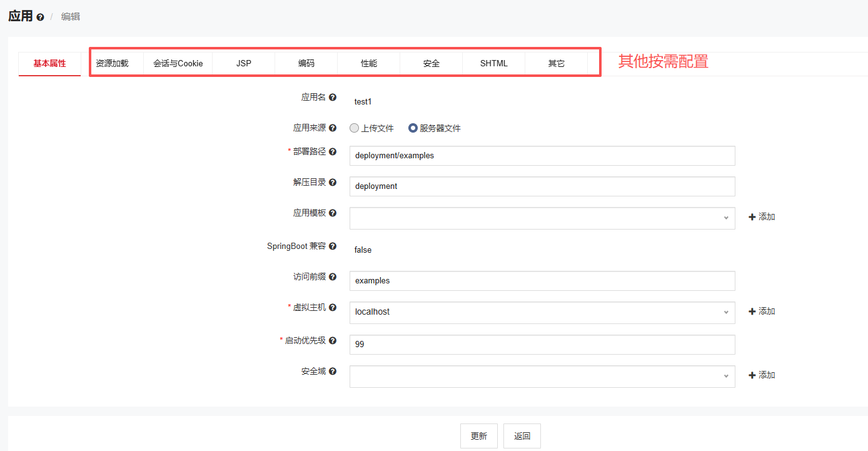
Task: Click help icon beside 虚拟主机 label
Action: point(333,308)
